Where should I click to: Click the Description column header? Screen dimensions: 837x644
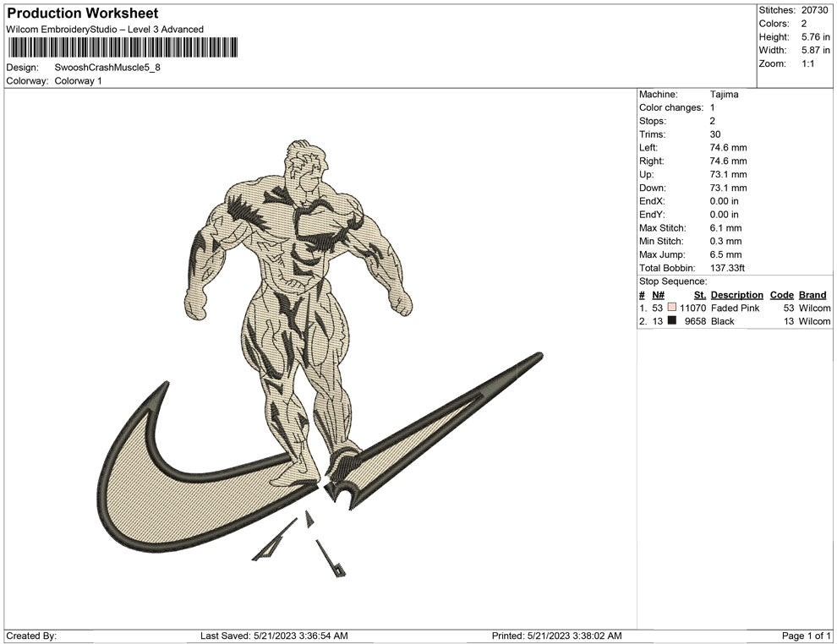737,295
